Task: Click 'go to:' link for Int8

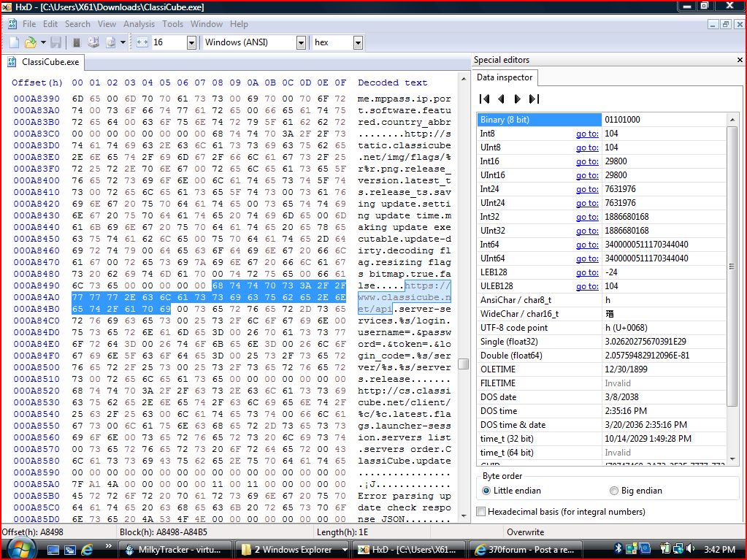Action: pyautogui.click(x=587, y=134)
